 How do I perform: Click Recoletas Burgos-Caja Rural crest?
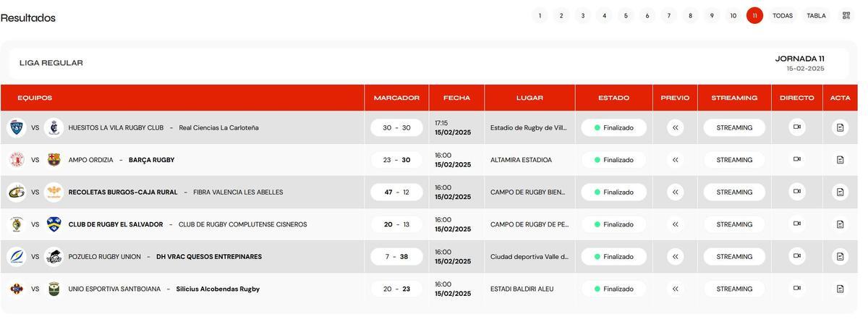pos(17,192)
